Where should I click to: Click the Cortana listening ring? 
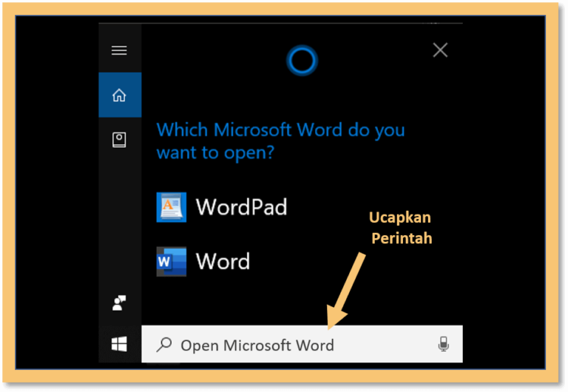tap(302, 61)
